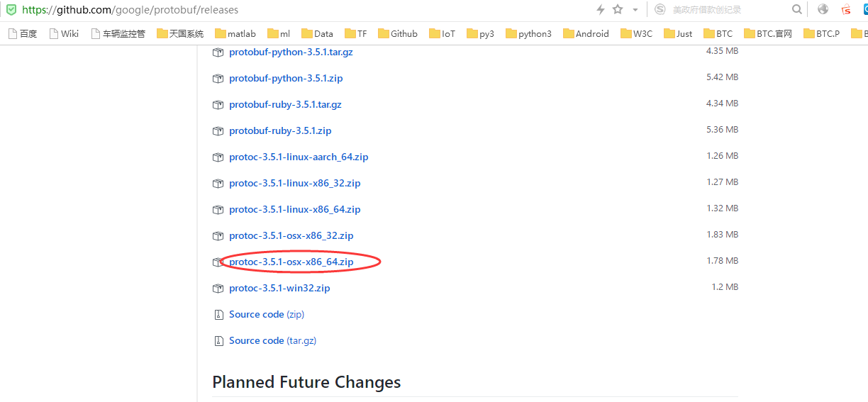This screenshot has width=868, height=402.
Task: Click the 1.2 MB file size
Action: 725,286
